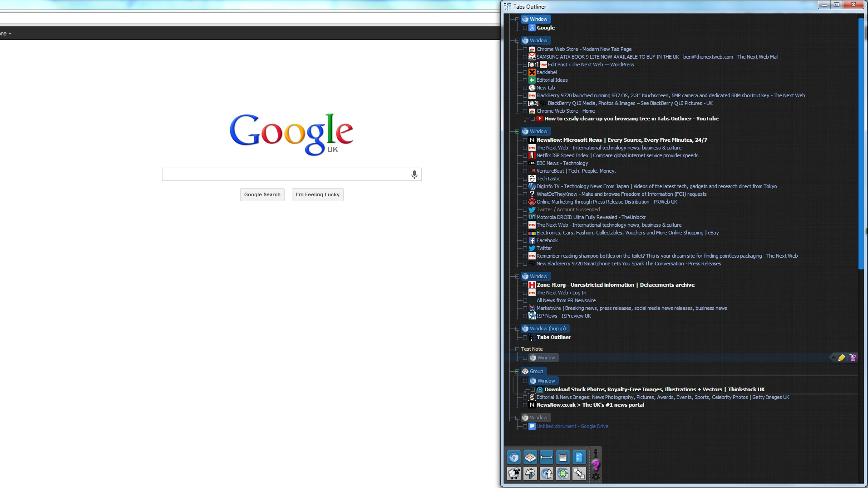Open the 'backlabel' tab entry
Viewport: 868px width, 488px height.
coord(547,72)
